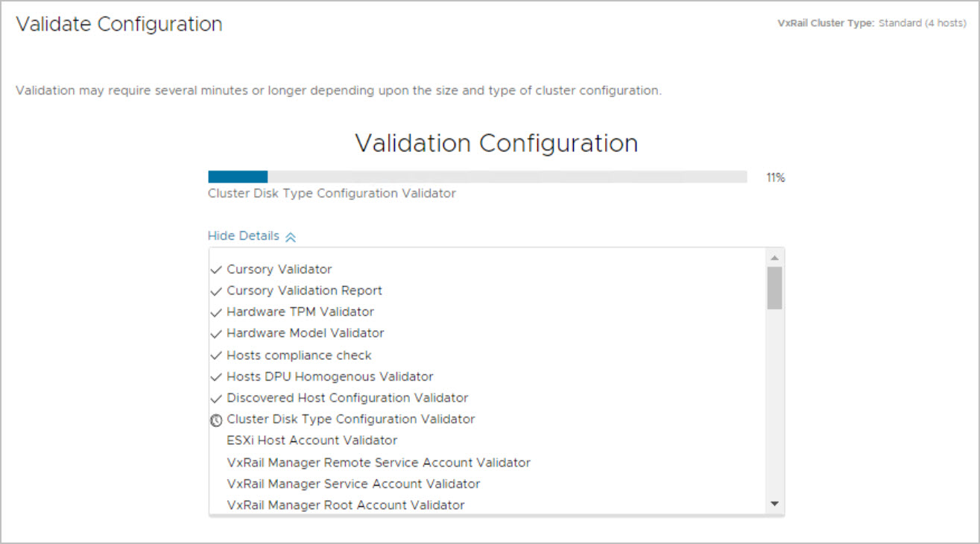
Task: Click the Cluster Disk Type status text under progress bar
Action: (332, 193)
